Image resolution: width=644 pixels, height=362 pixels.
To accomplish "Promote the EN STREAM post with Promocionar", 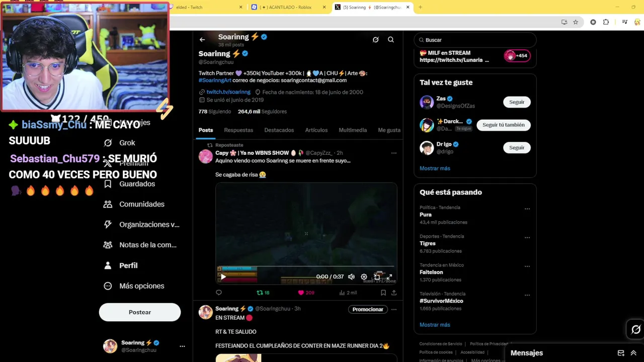I will [368, 309].
